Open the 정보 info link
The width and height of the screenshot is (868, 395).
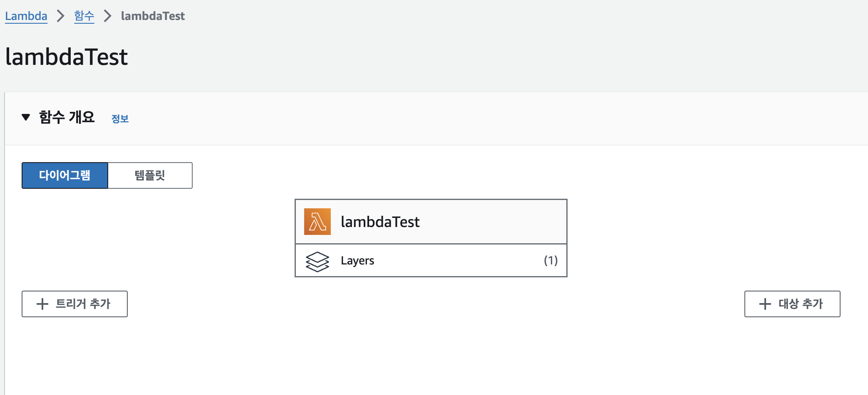(120, 118)
